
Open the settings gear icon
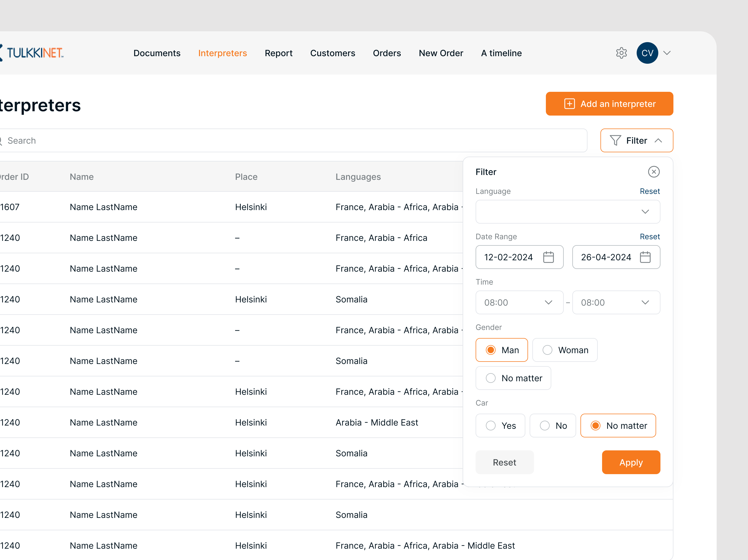pos(621,53)
